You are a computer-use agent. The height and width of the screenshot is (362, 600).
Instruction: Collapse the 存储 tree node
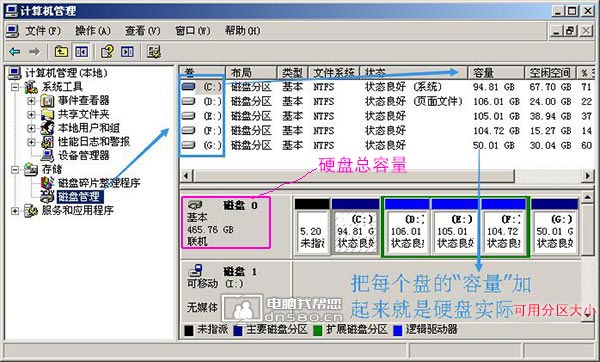[x=15, y=169]
